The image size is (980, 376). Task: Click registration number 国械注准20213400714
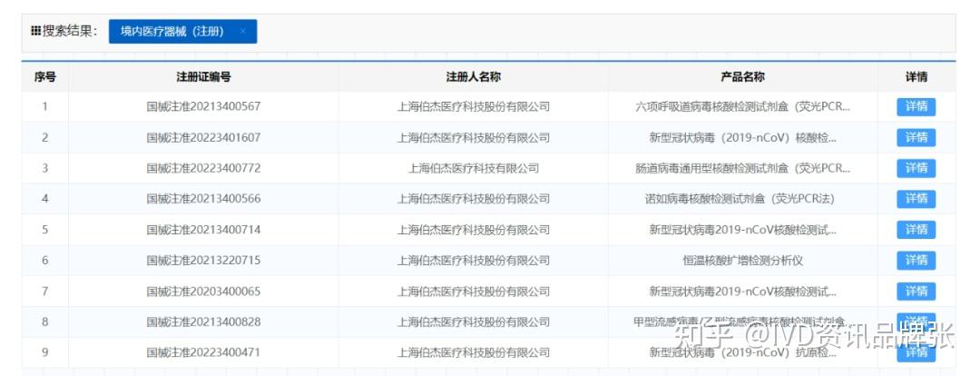coord(204,230)
